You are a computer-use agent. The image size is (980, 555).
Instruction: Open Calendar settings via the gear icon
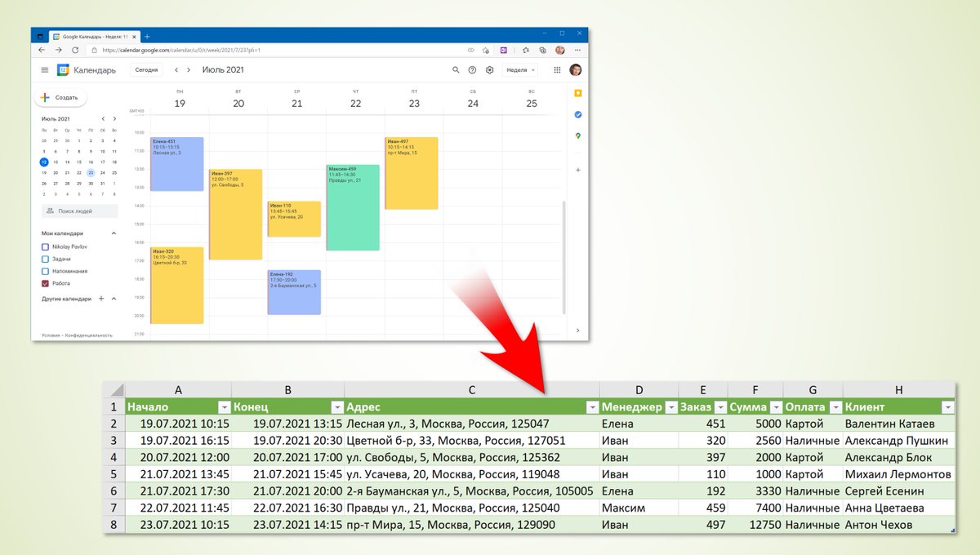(x=489, y=70)
